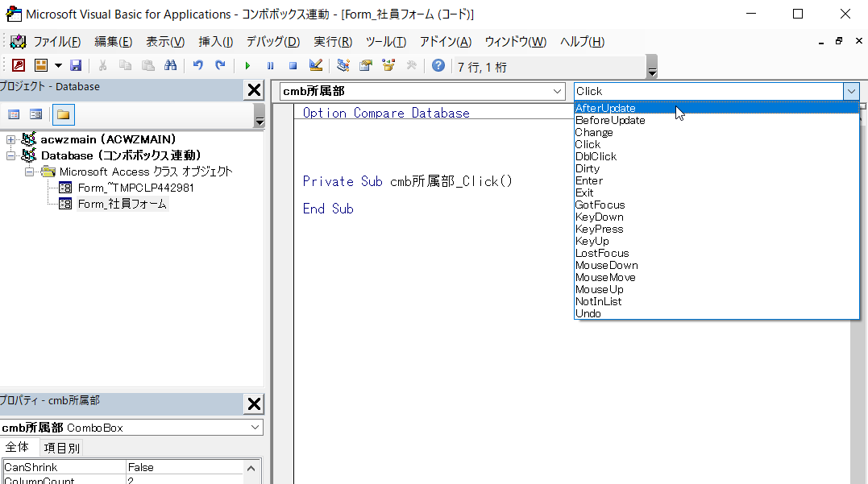This screenshot has width=868, height=484.
Task: Click the Undo arrow icon
Action: tap(197, 66)
